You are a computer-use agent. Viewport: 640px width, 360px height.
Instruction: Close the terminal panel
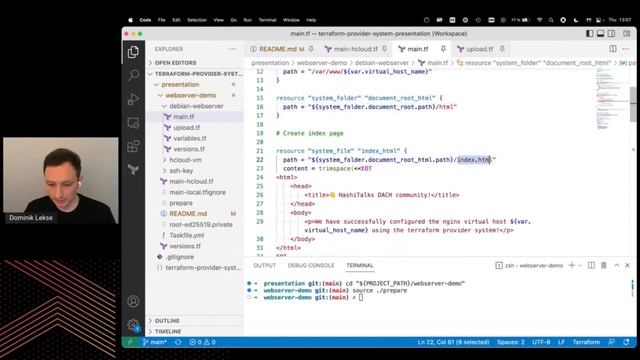pos(627,265)
